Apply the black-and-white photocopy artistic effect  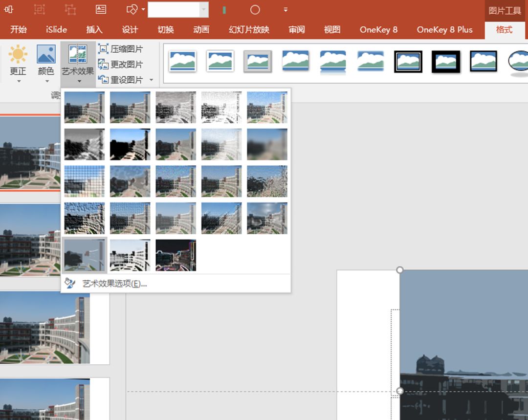130,255
